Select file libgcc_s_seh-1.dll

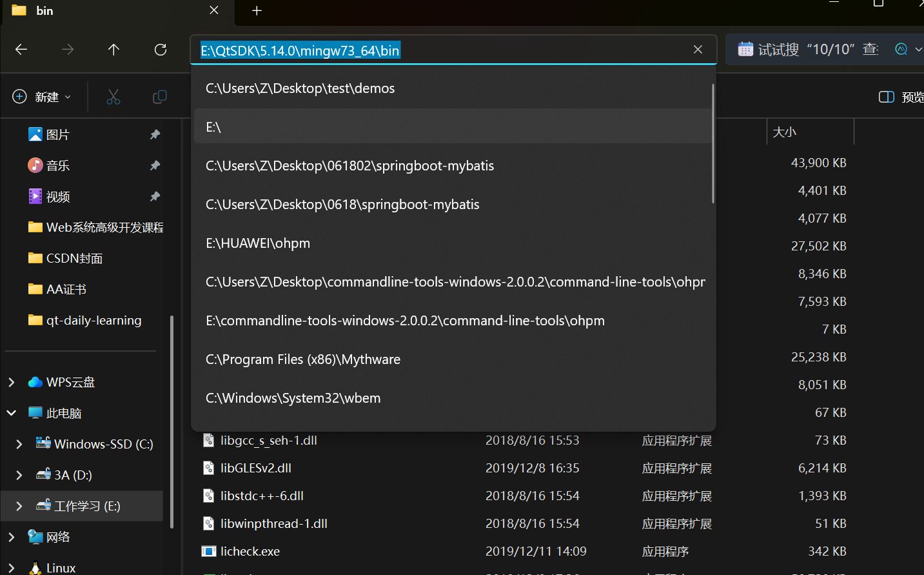click(268, 440)
